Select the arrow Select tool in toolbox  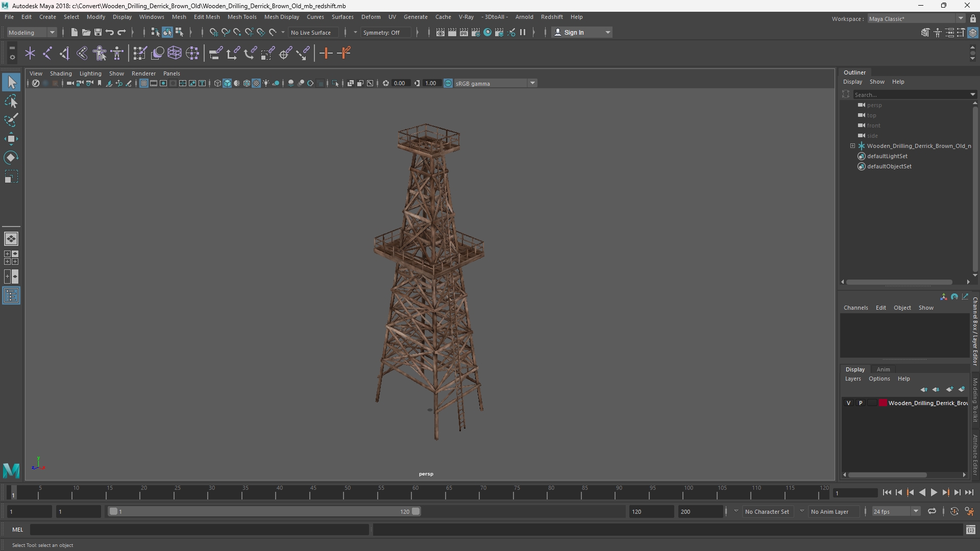point(11,82)
